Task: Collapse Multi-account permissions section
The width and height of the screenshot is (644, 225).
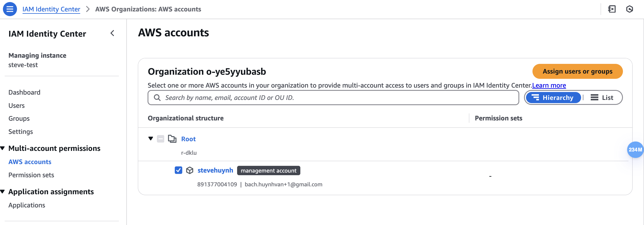Action: coord(2,148)
